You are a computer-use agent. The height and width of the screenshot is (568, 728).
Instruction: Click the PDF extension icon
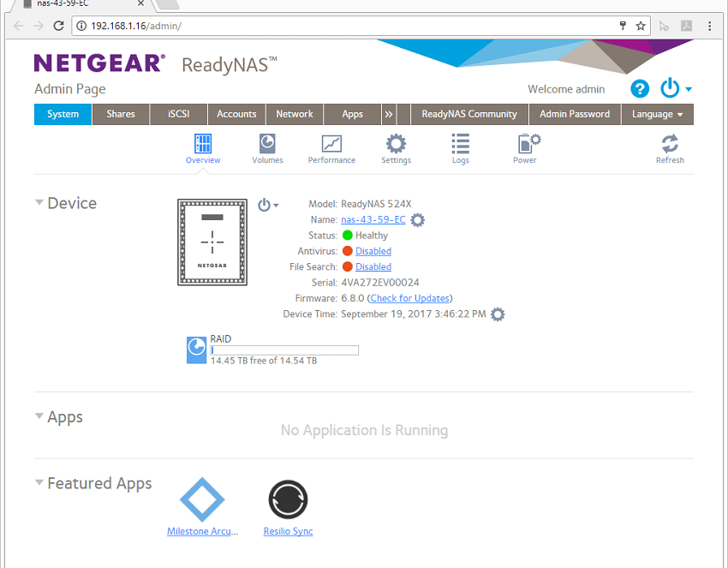point(686,26)
